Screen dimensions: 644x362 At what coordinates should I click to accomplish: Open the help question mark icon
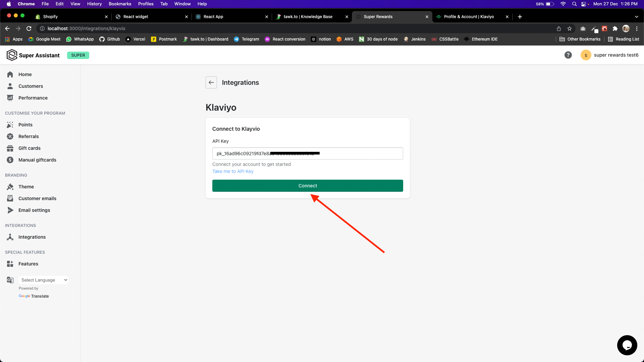(x=568, y=55)
